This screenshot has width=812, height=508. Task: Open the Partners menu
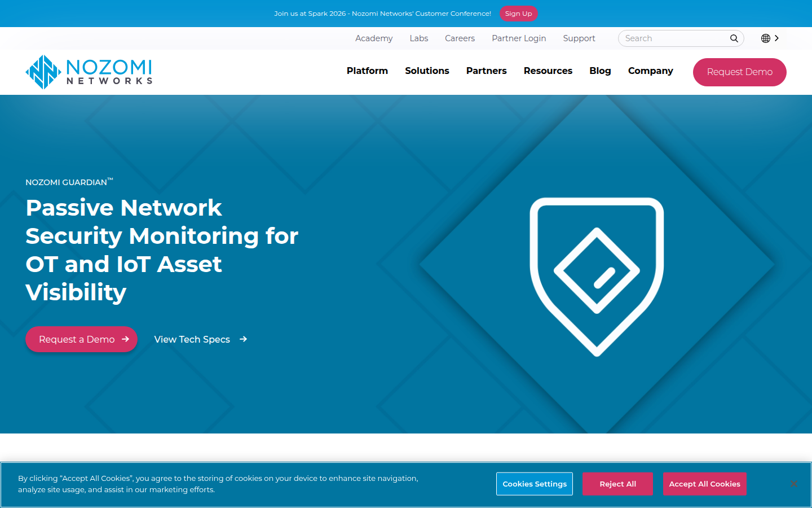(x=487, y=71)
